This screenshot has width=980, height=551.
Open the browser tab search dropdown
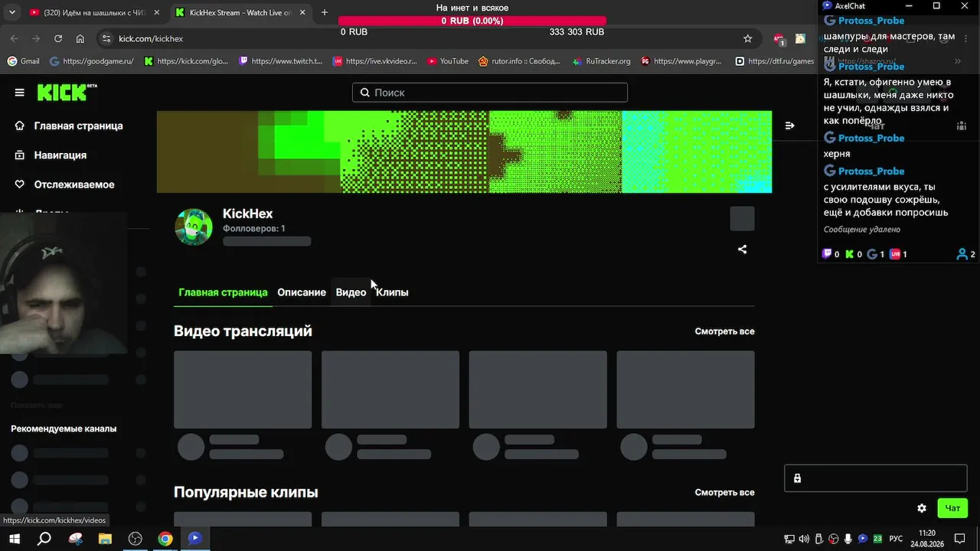(11, 12)
